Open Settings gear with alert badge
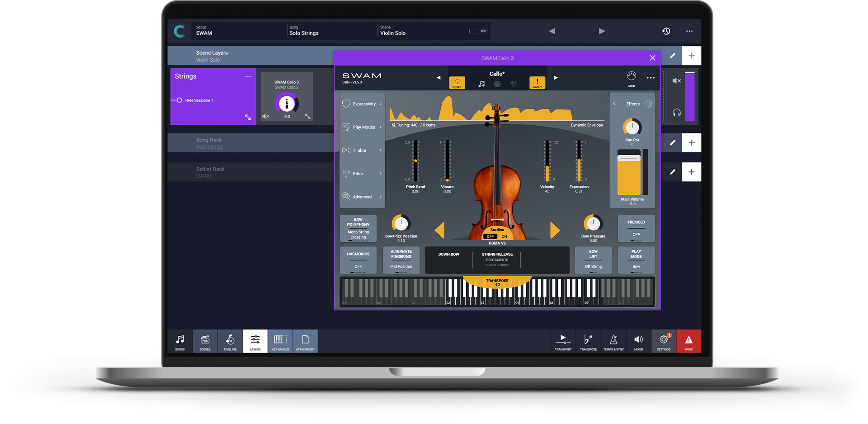Viewport: 868px width, 424px height. click(x=664, y=341)
